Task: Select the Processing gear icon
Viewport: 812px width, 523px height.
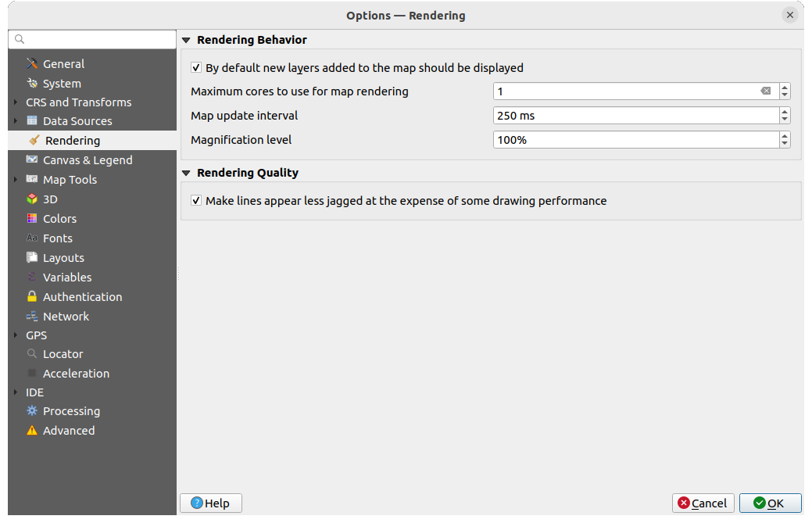Action: [33, 410]
